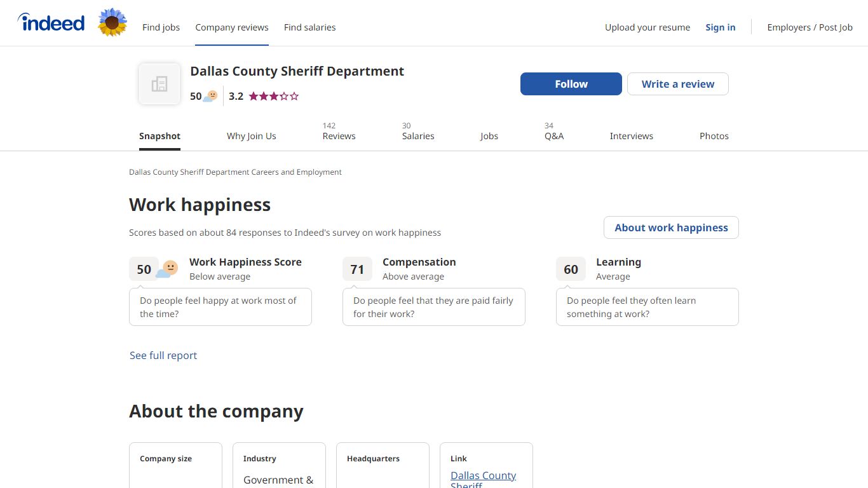
Task: Open Company reviews in the top navigation
Action: pos(232,27)
